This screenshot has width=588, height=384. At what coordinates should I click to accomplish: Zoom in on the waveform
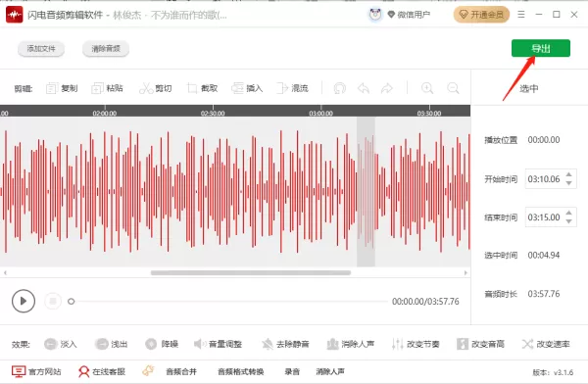427,88
